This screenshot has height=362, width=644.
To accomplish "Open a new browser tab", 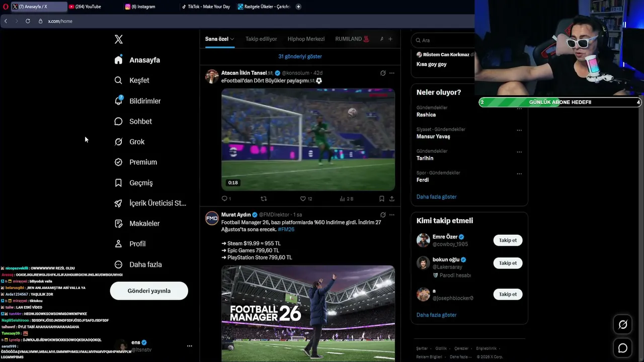I will click(298, 7).
